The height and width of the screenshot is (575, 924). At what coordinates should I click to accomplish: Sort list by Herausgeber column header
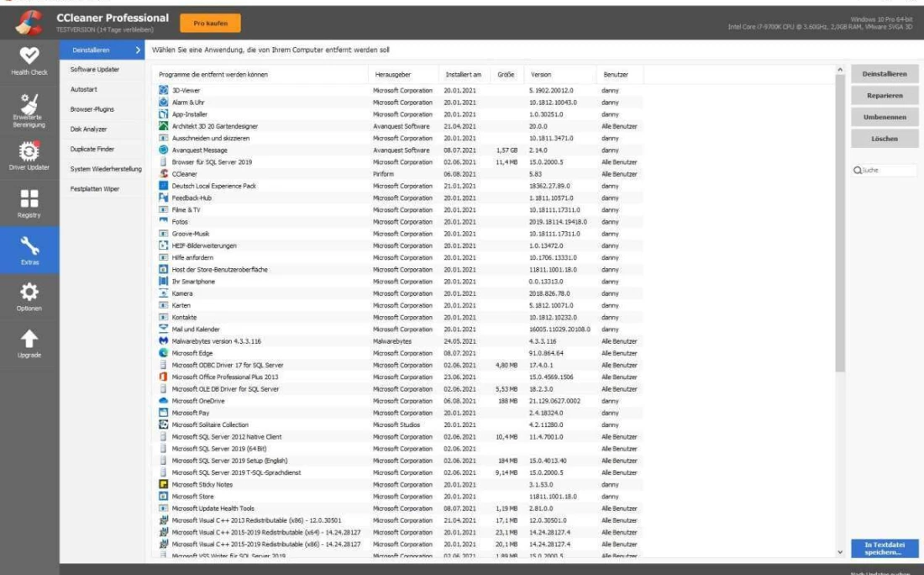[393, 75]
